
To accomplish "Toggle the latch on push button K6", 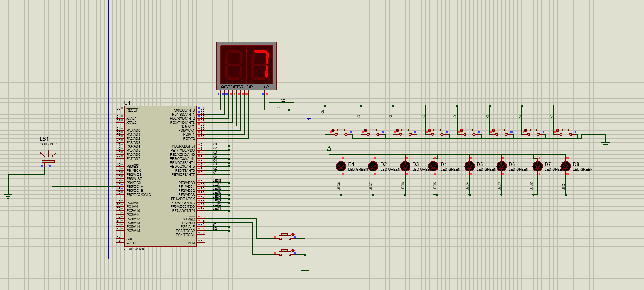I will coord(397,130).
